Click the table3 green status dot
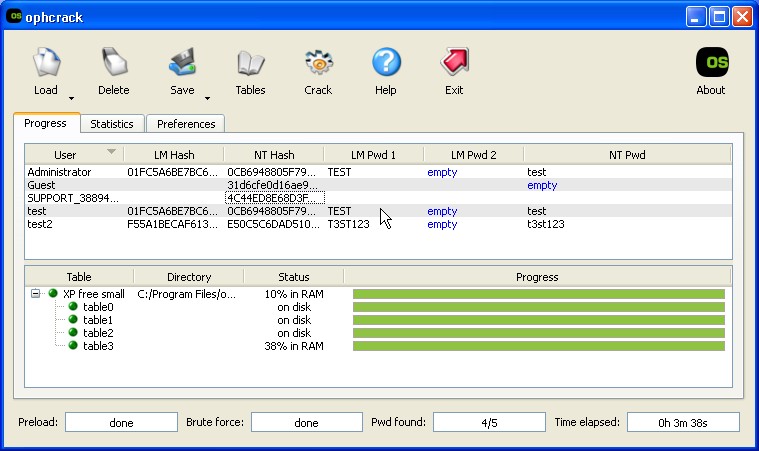 (73, 346)
